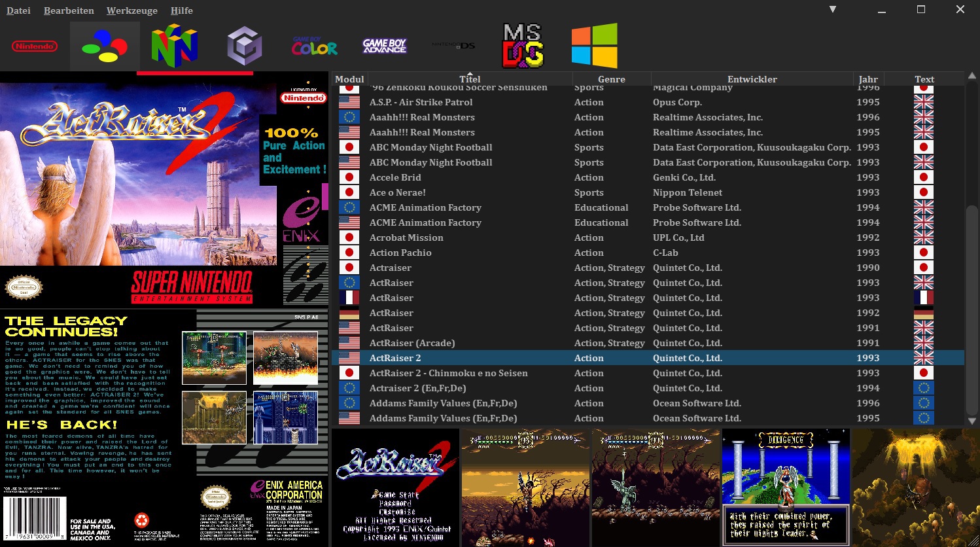
Task: Sort list by Titel column header
Action: (x=470, y=79)
